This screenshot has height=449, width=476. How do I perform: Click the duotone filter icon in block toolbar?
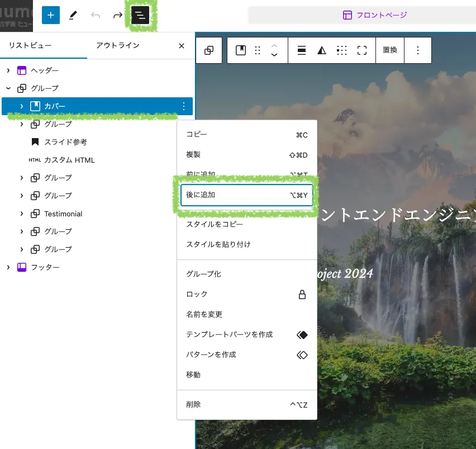322,50
